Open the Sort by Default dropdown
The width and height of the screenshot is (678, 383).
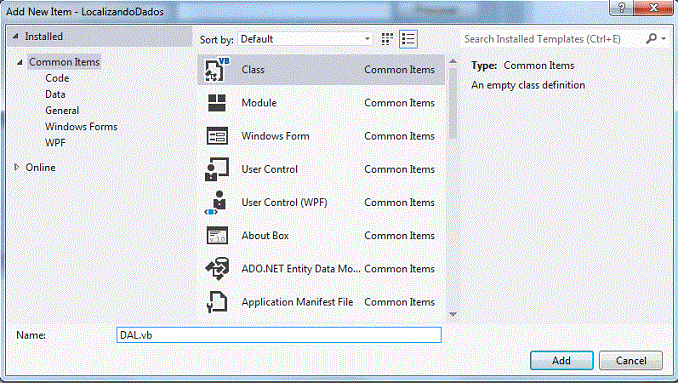pyautogui.click(x=305, y=39)
